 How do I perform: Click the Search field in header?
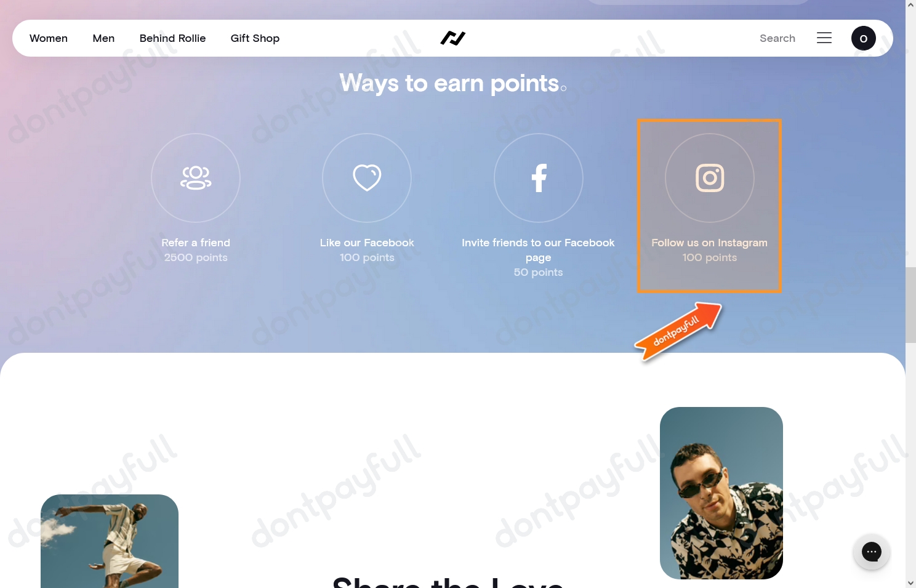pos(777,38)
